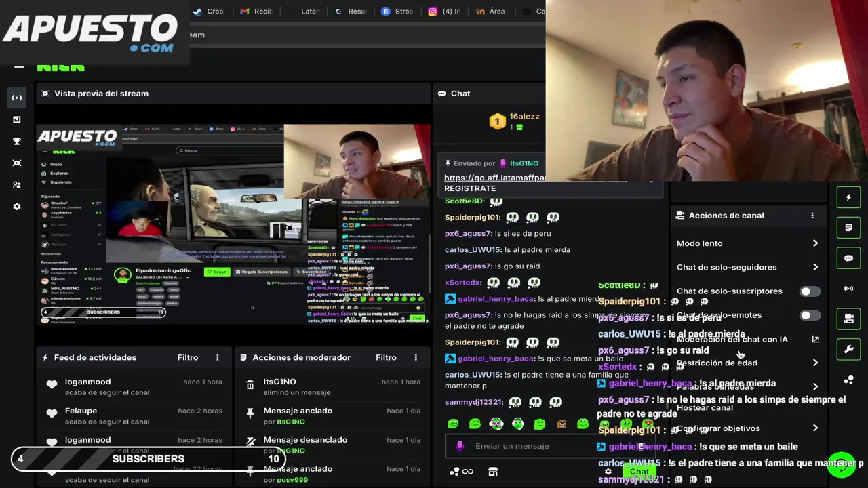Switch to the Instagram browser tab
The image size is (868, 488).
point(445,11)
